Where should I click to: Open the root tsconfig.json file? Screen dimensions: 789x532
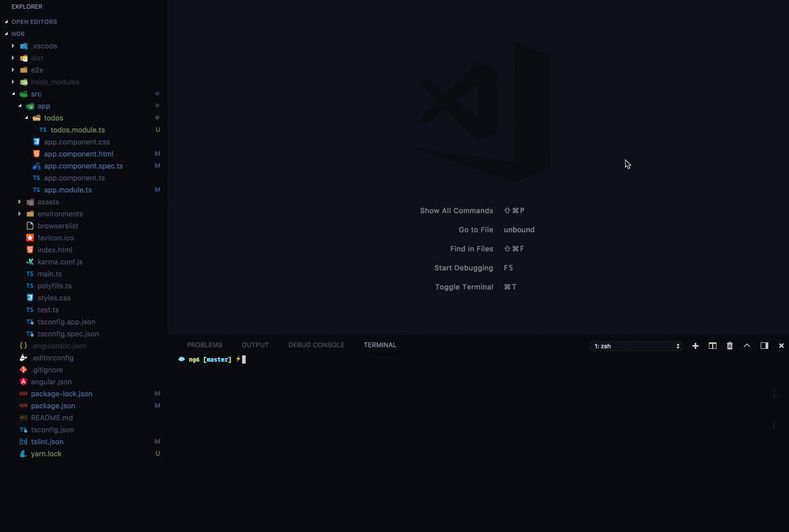(x=52, y=430)
